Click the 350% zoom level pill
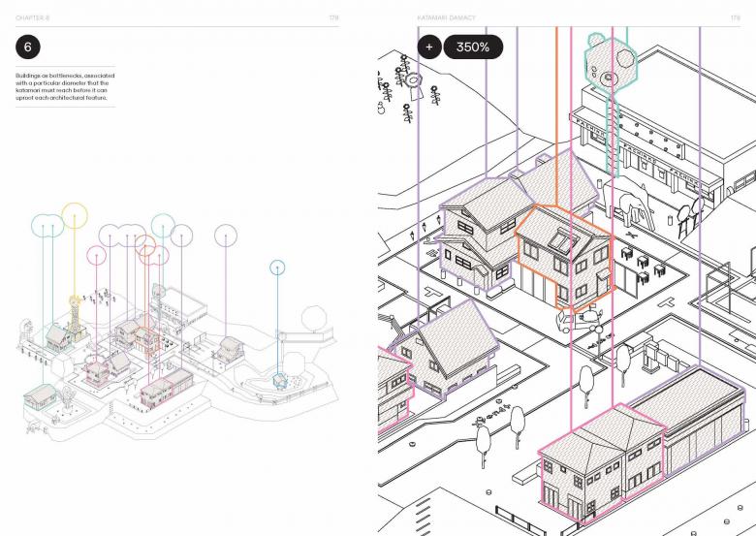The width and height of the screenshot is (756, 536). tap(473, 47)
